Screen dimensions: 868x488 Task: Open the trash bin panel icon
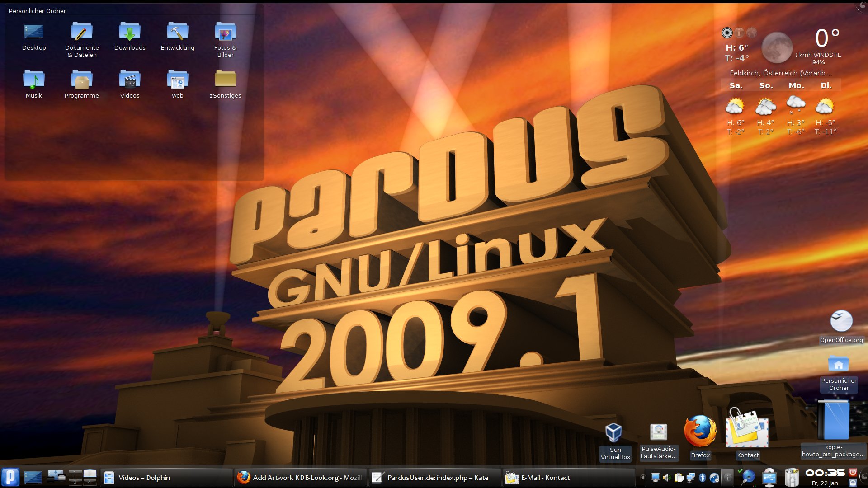(792, 478)
